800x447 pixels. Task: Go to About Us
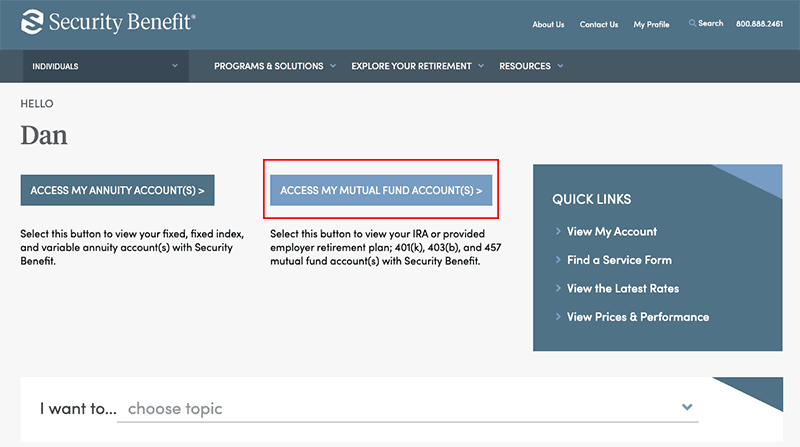[548, 24]
